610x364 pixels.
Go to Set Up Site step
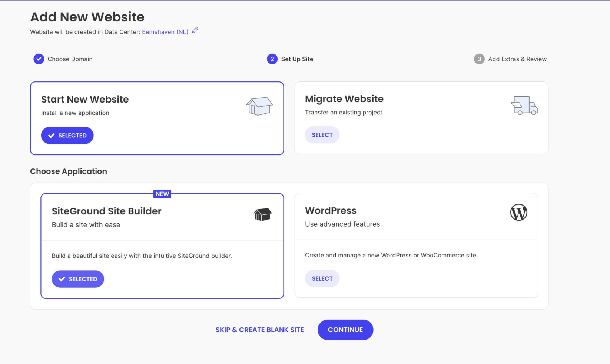297,59
